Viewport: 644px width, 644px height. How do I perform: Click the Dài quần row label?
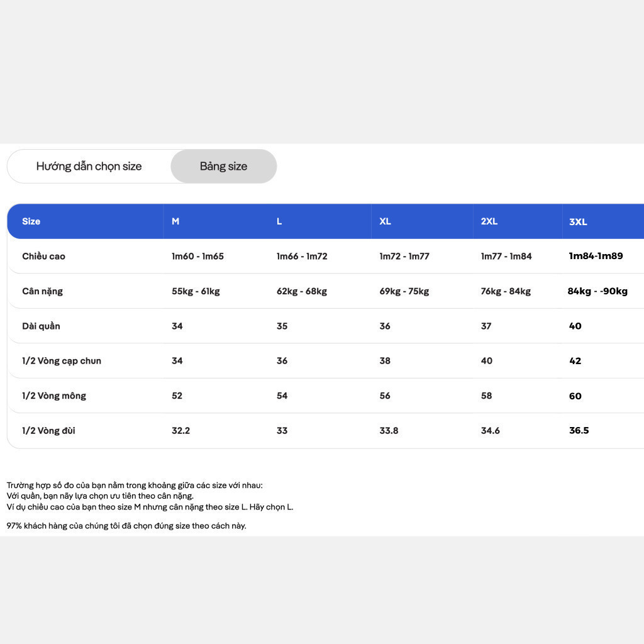pos(41,326)
